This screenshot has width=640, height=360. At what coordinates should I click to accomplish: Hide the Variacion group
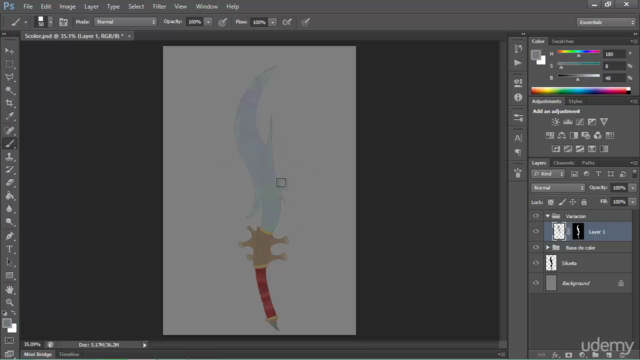click(x=536, y=216)
